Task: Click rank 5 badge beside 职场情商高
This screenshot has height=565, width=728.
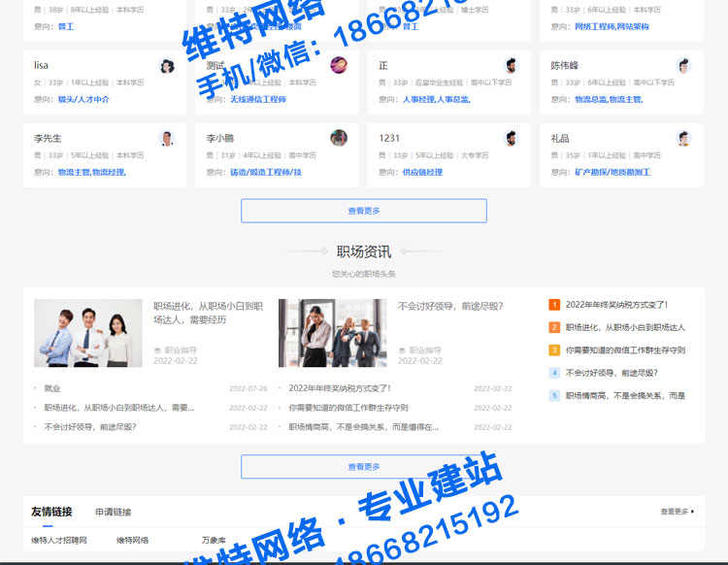Action: point(554,395)
